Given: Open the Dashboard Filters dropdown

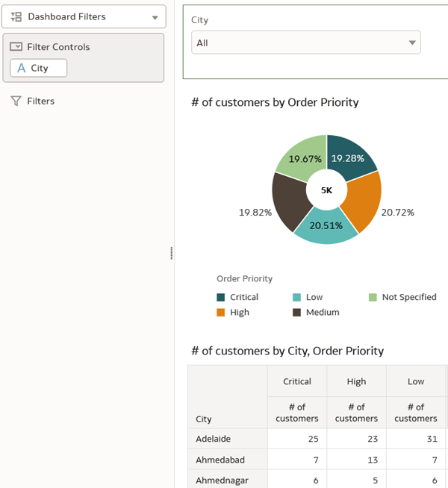Looking at the screenshot, I should 84,16.
